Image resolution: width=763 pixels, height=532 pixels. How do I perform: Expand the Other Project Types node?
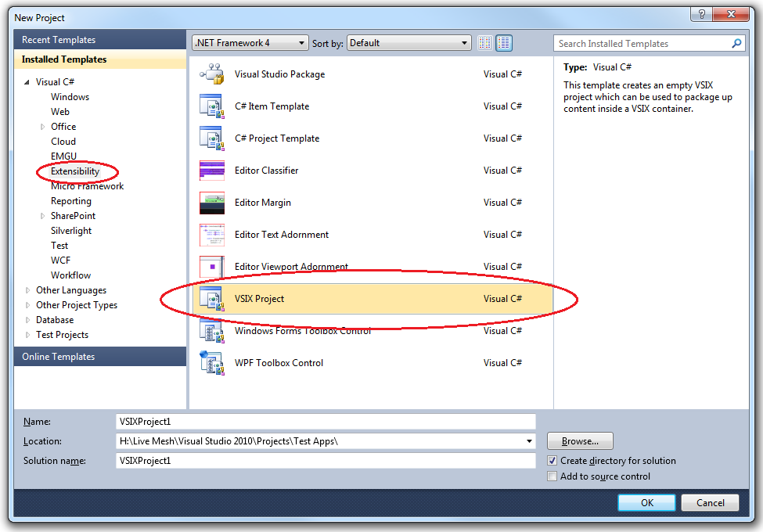tap(27, 305)
